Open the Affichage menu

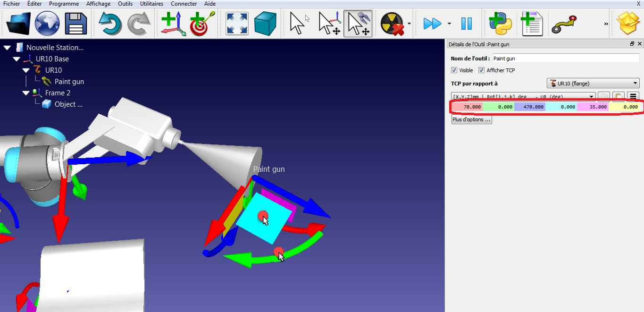click(x=98, y=4)
